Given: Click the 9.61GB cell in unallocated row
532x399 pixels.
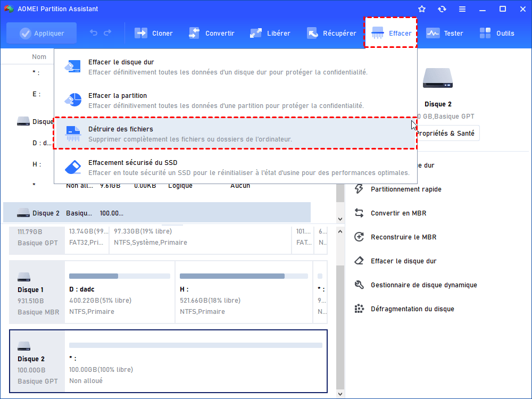Looking at the screenshot, I should pos(110,186).
